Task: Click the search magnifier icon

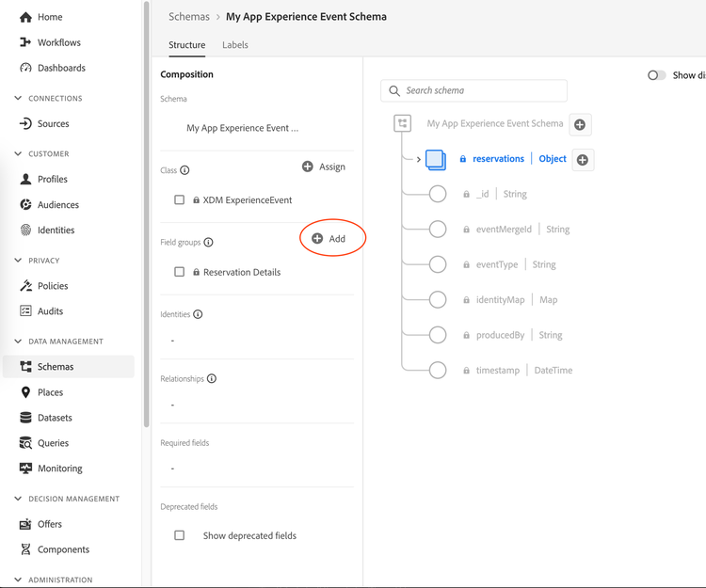Action: coord(394,91)
